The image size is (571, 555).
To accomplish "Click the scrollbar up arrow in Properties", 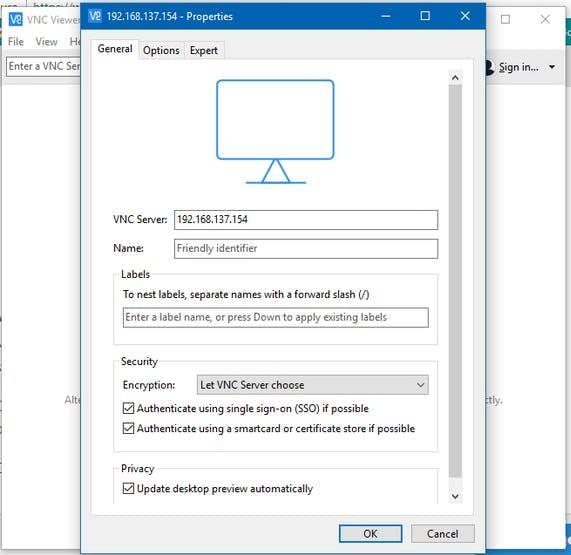I will tap(455, 78).
